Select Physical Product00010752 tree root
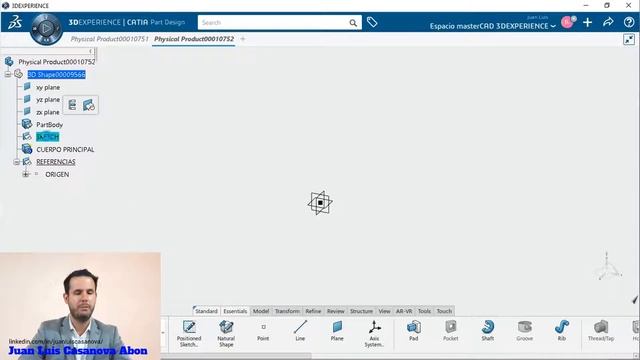Viewport: 640px width, 360px height. (x=57, y=62)
